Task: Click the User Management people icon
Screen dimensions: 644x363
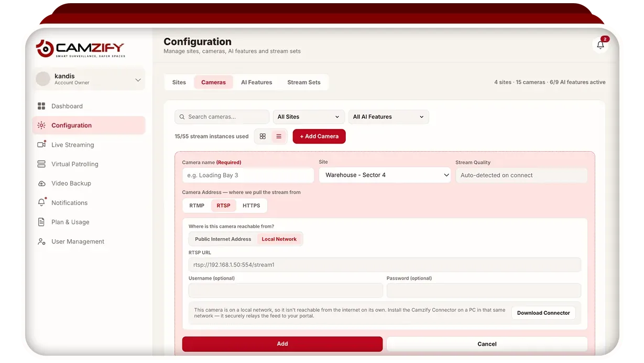Action: [x=41, y=241]
